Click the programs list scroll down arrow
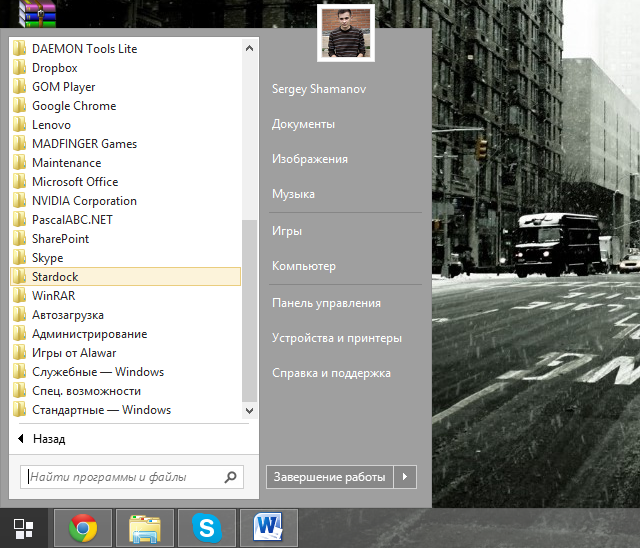This screenshot has width=640, height=548. pos(249,410)
